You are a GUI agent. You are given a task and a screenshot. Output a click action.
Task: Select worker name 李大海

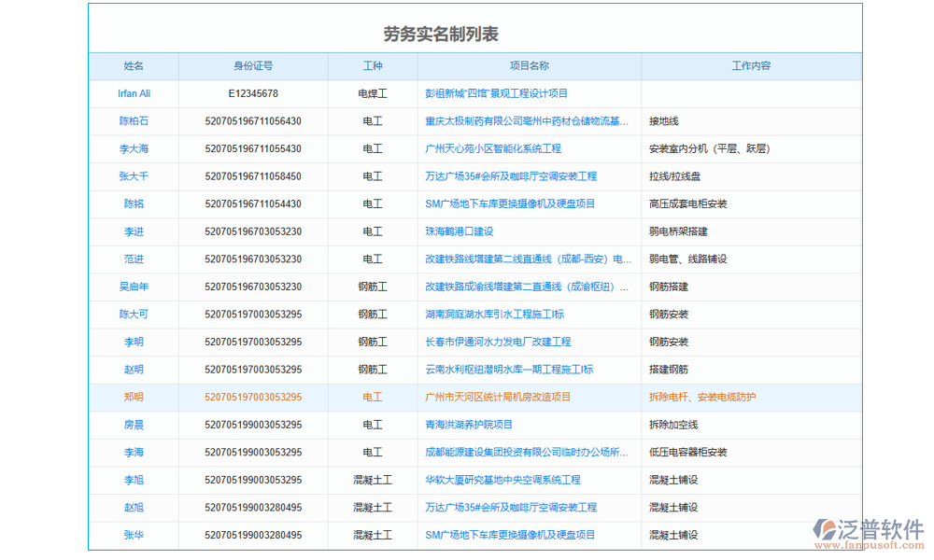click(x=134, y=149)
